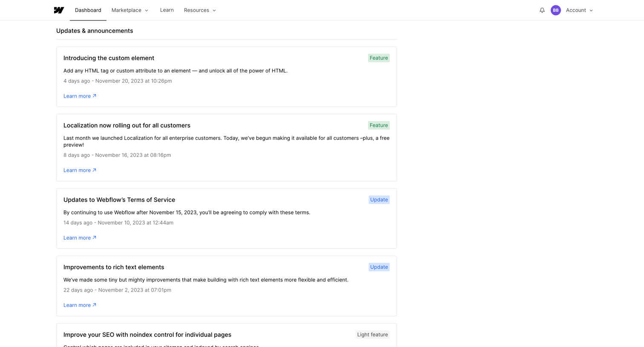Click the Webflow logo icon
The width and height of the screenshot is (644, 347).
[59, 10]
